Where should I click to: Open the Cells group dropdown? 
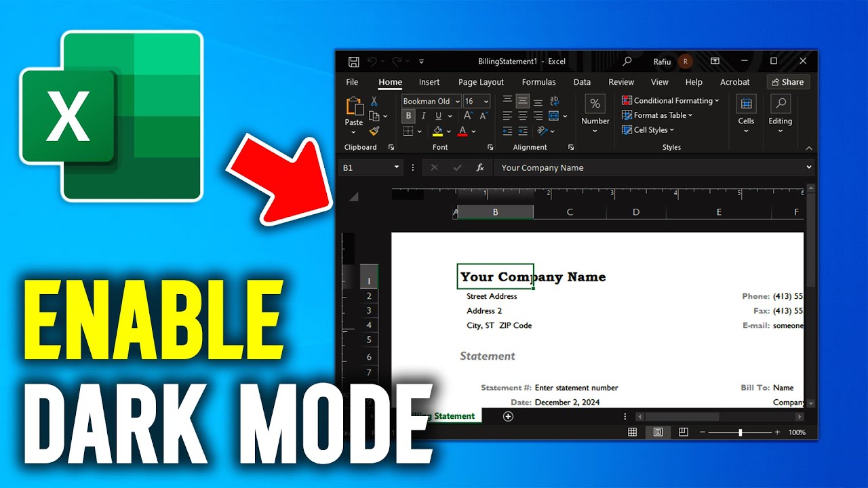click(x=746, y=114)
